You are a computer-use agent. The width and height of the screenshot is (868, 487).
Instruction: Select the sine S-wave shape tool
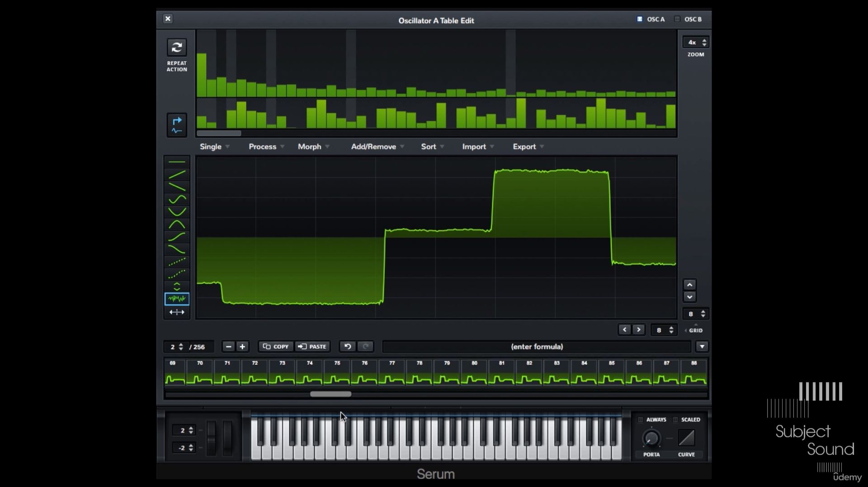pyautogui.click(x=177, y=199)
